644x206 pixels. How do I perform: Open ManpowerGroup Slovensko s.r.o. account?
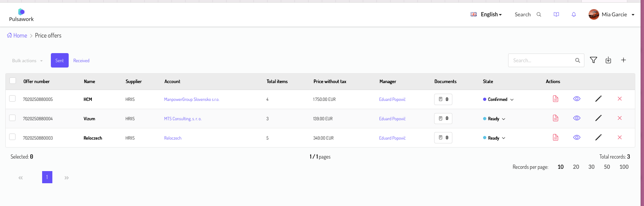192,99
